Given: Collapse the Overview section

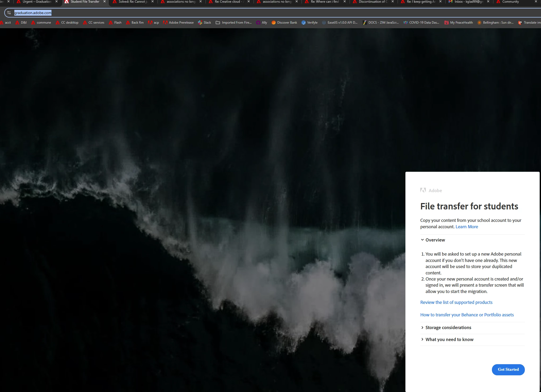Looking at the screenshot, I should [x=435, y=240].
